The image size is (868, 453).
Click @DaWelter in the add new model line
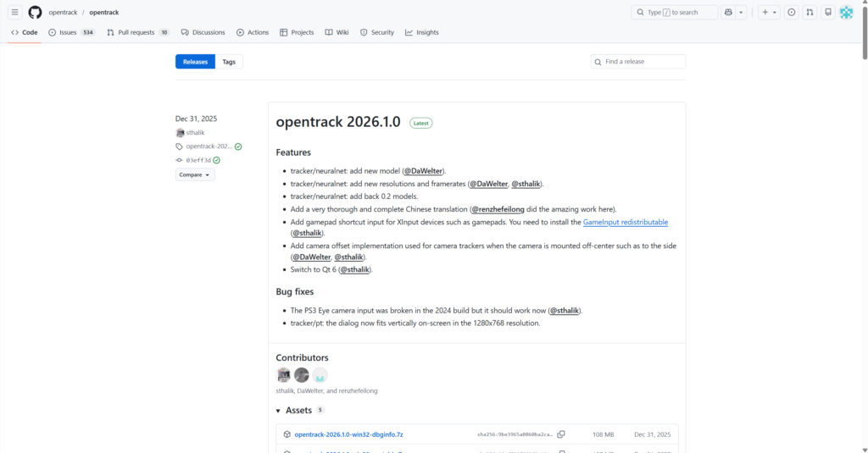(423, 171)
